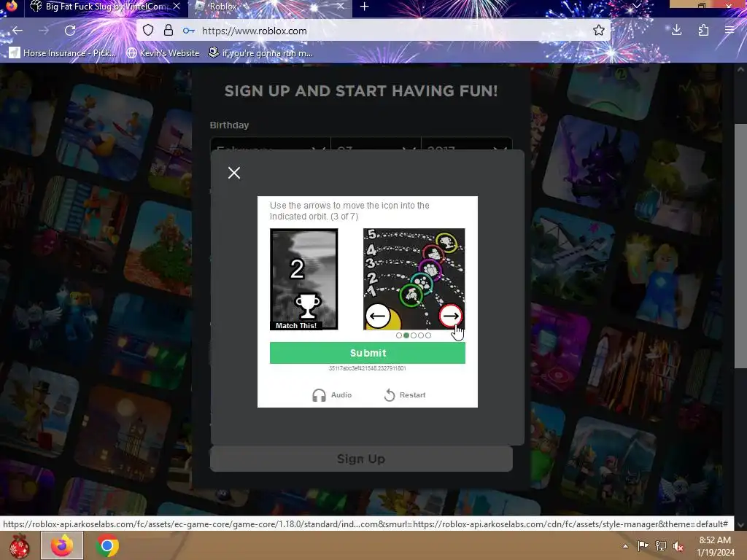This screenshot has width=747, height=560.
Task: Click the left arrow in the orbit puzzle
Action: pyautogui.click(x=378, y=316)
